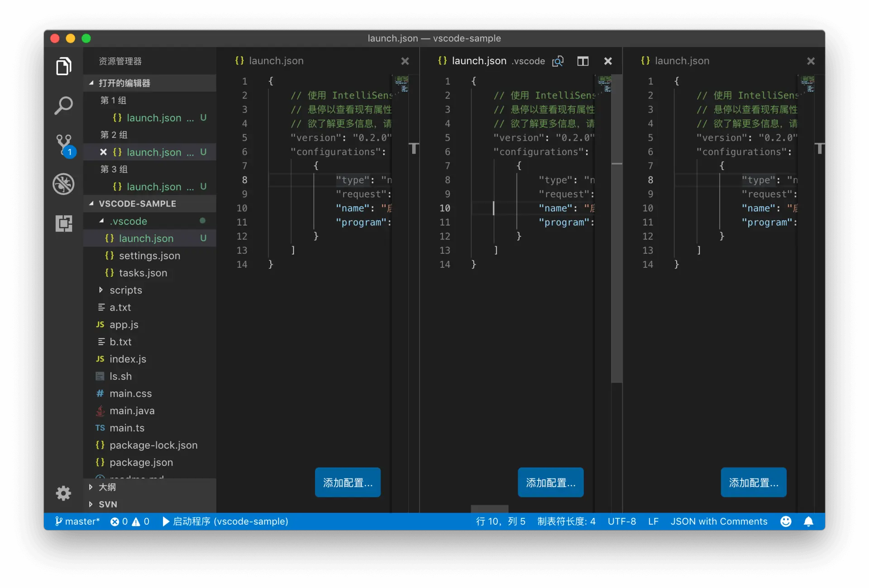Select the first editor's launch.json tab
This screenshot has width=869, height=588.
pos(276,61)
